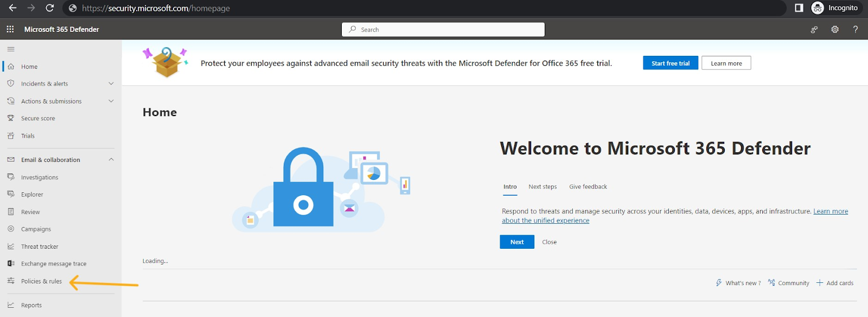Screen dimensions: 868x317
Task: Switch to the Intro tab
Action: click(x=510, y=187)
